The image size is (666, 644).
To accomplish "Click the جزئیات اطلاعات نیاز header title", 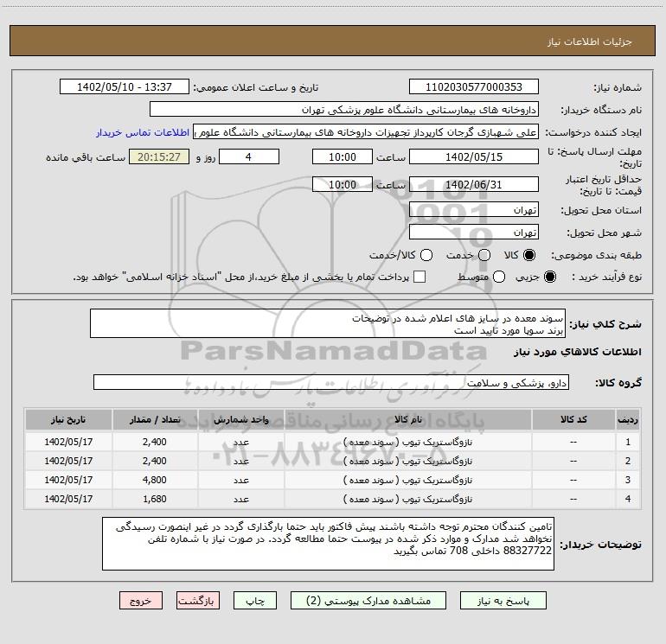I will (x=590, y=41).
